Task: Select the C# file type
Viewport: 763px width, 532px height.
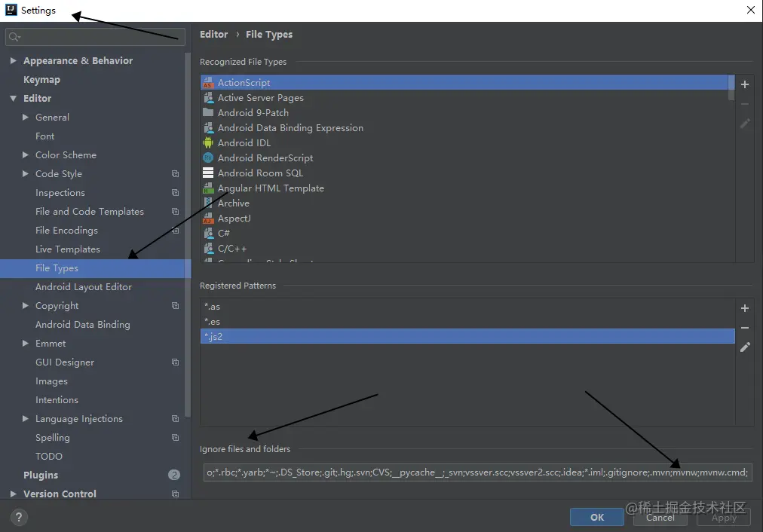Action: click(223, 234)
